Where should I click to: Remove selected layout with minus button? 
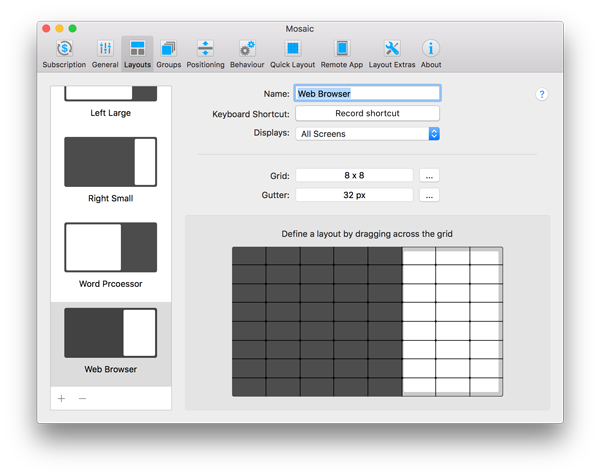tap(82, 398)
